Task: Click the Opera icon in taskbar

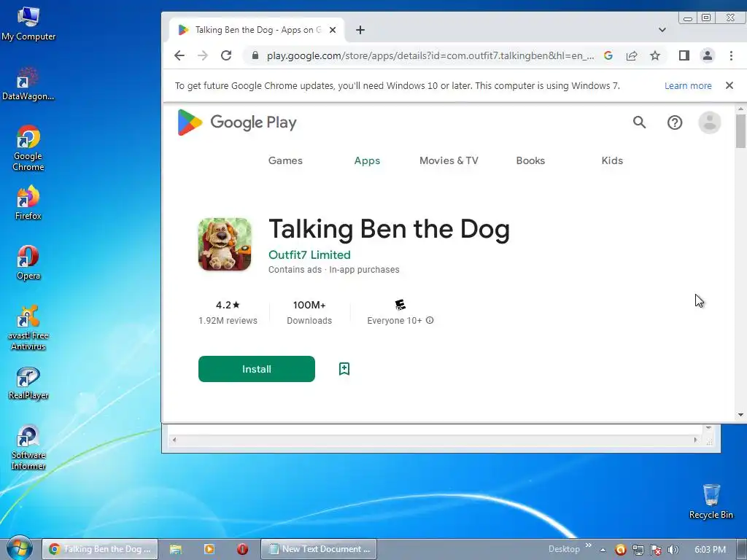Action: click(242, 549)
